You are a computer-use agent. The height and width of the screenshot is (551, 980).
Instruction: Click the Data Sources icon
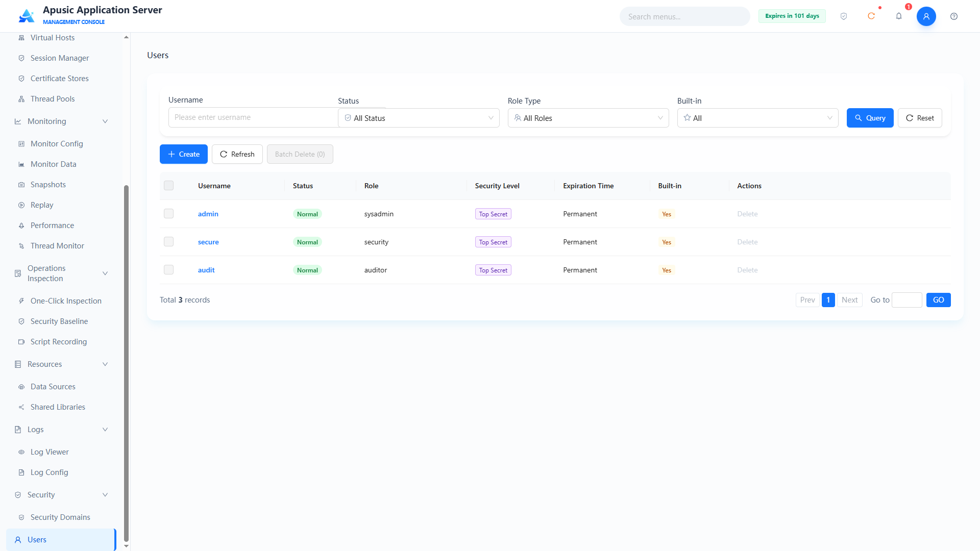coord(21,387)
